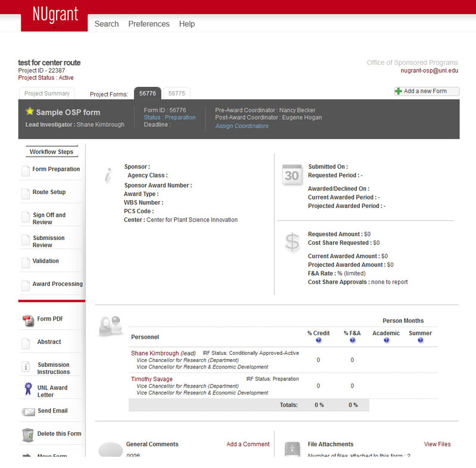The height and width of the screenshot is (468, 476).
Task: Open the Sign Off and Review step
Action: (x=49, y=219)
